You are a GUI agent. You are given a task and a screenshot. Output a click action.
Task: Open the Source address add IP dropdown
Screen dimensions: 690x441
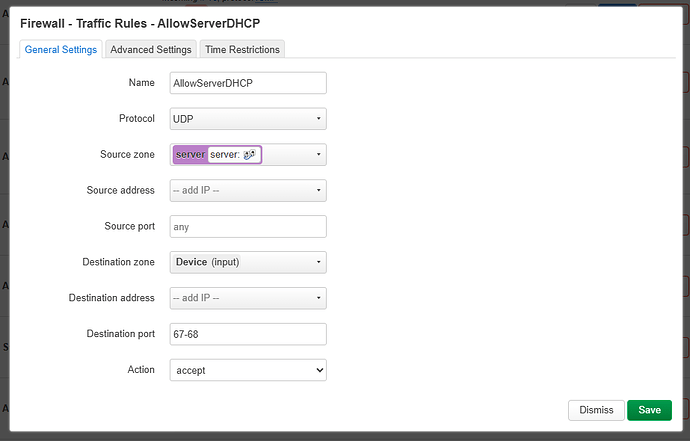point(248,190)
